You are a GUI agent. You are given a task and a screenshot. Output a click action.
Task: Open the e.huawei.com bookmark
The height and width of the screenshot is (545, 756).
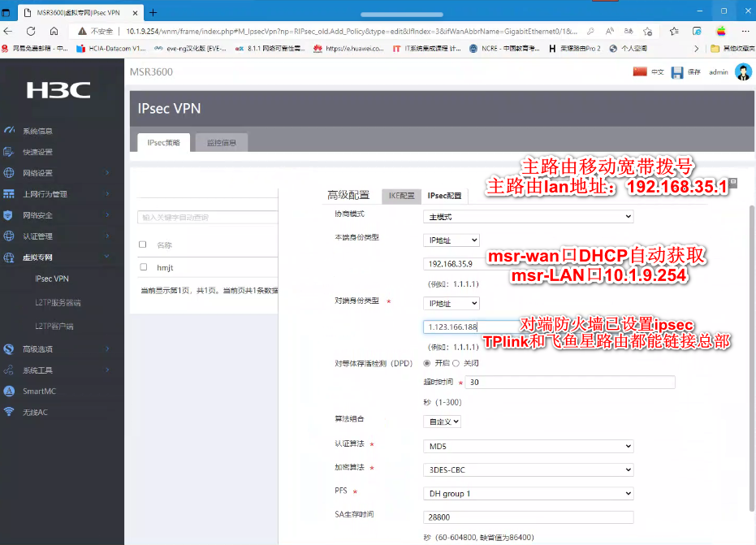(348, 48)
